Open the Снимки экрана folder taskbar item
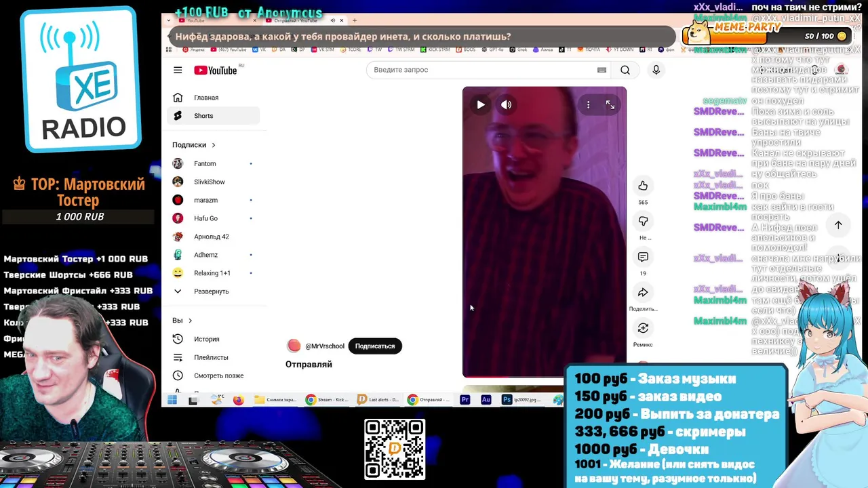Viewport: 868px width, 488px height. pos(275,400)
